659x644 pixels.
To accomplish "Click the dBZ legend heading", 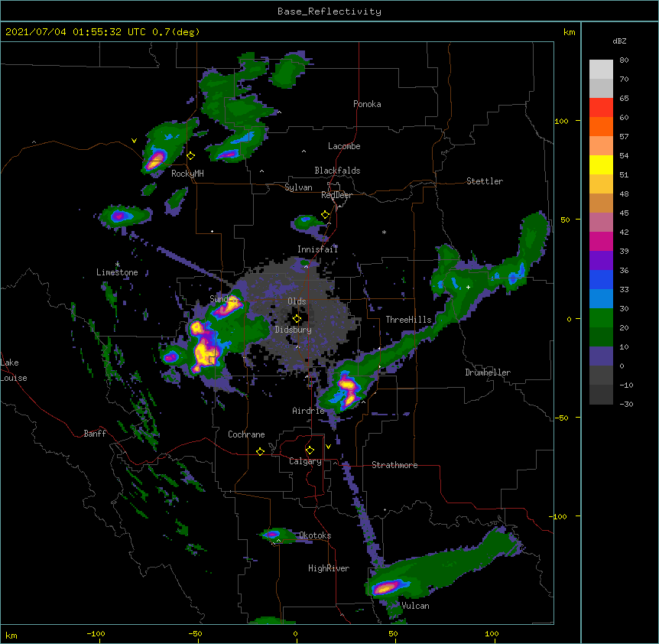I will (619, 41).
